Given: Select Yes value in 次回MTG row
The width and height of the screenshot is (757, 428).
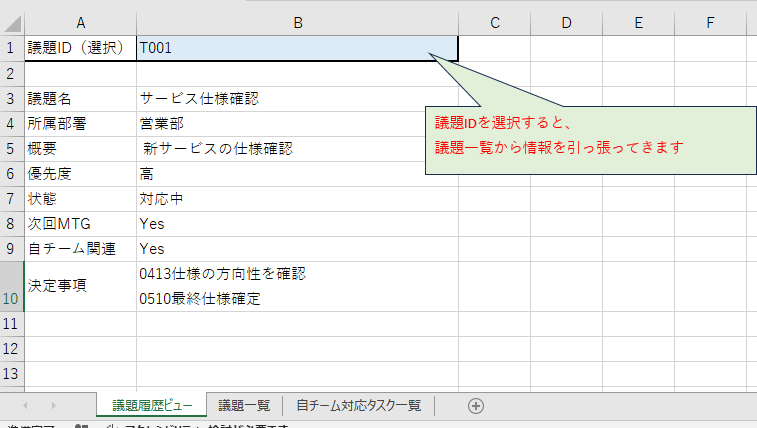Looking at the screenshot, I should pos(297,224).
